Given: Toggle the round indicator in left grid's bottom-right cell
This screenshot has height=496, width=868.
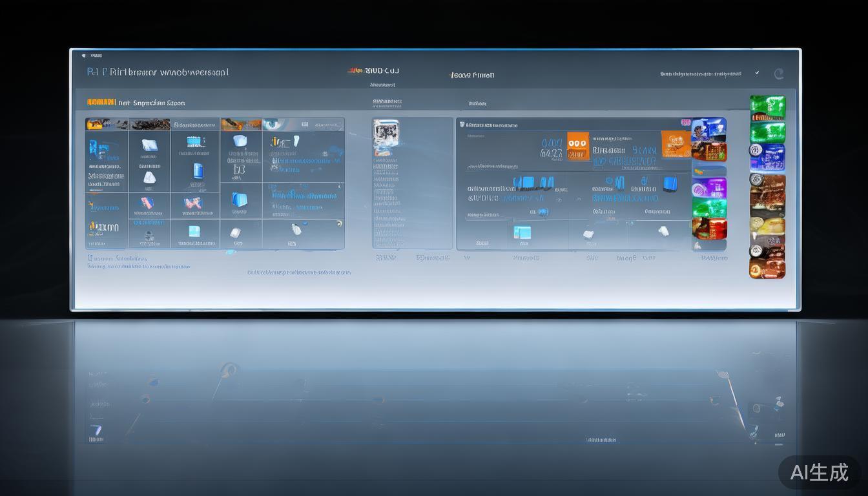Looking at the screenshot, I should (x=339, y=223).
